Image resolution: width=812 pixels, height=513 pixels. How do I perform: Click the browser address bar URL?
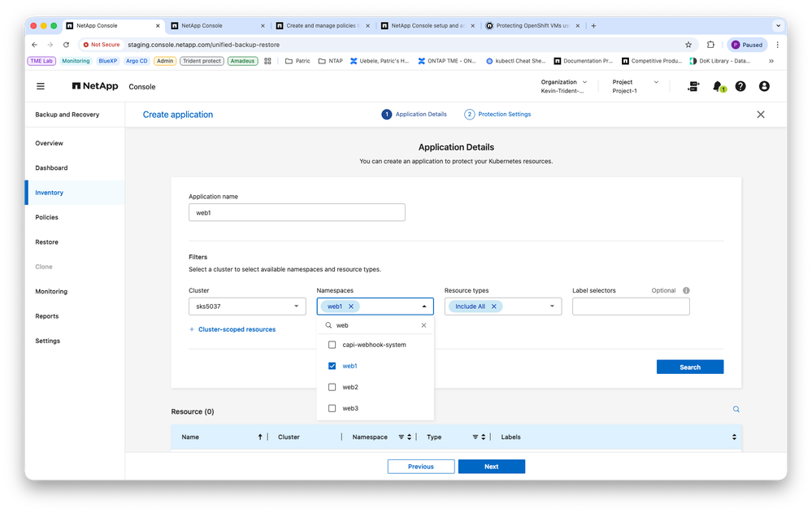coord(203,45)
